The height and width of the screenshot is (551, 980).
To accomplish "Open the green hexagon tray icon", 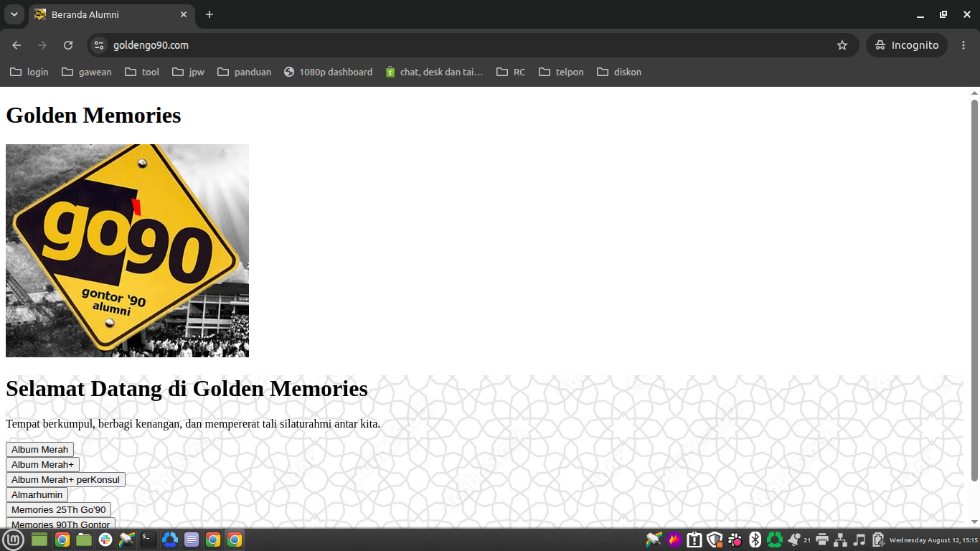I will coord(775,540).
